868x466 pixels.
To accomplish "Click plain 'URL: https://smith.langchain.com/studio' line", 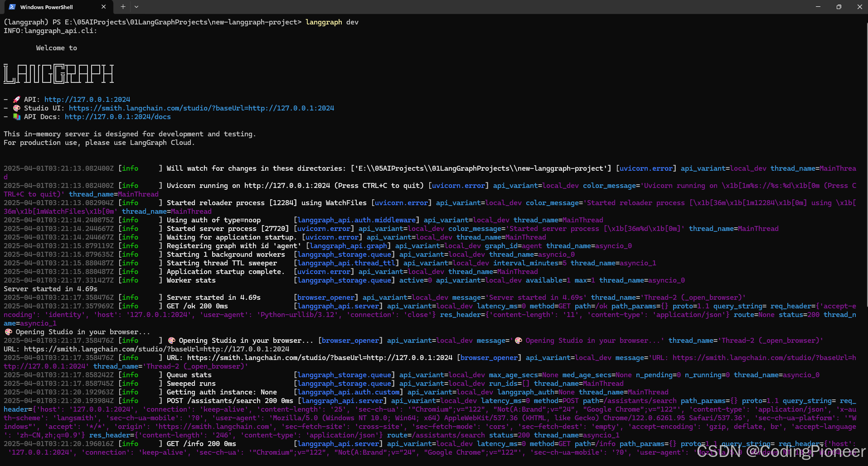I will tap(146, 349).
